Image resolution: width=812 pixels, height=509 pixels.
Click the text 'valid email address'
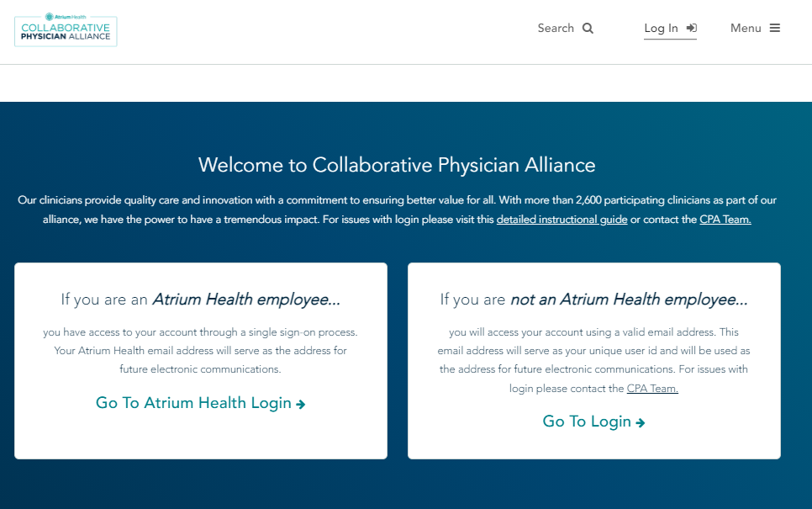tap(669, 332)
